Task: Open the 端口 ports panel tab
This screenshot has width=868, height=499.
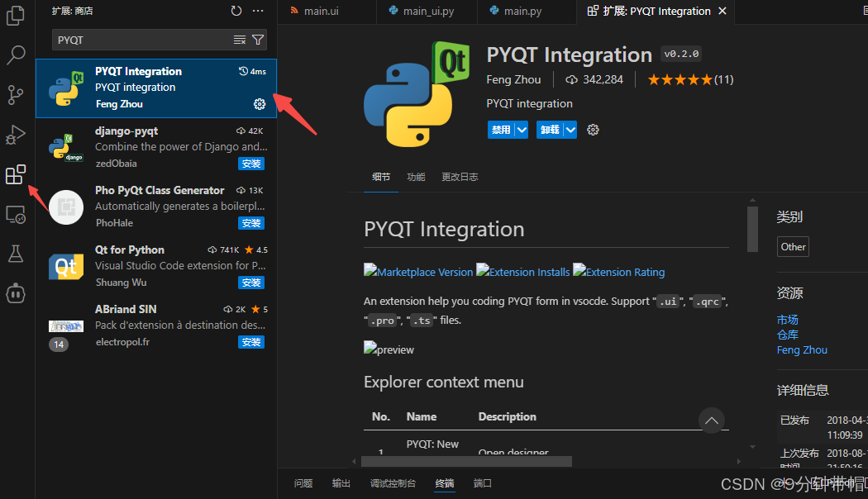Action: [483, 483]
